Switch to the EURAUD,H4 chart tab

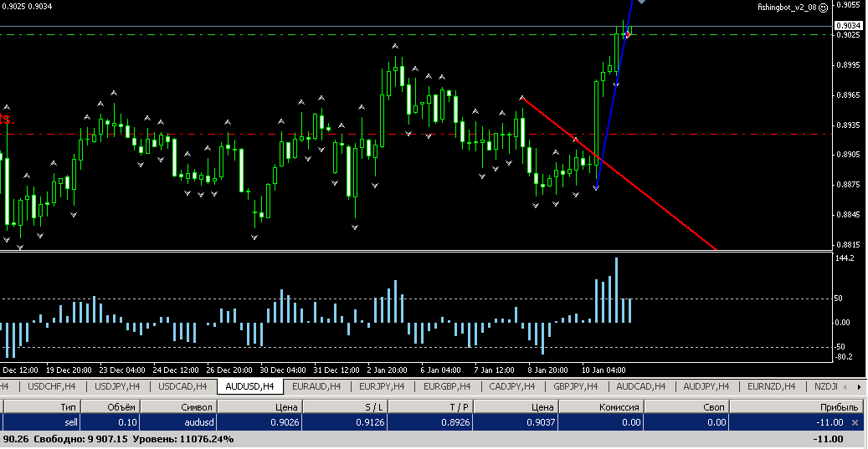pyautogui.click(x=316, y=386)
